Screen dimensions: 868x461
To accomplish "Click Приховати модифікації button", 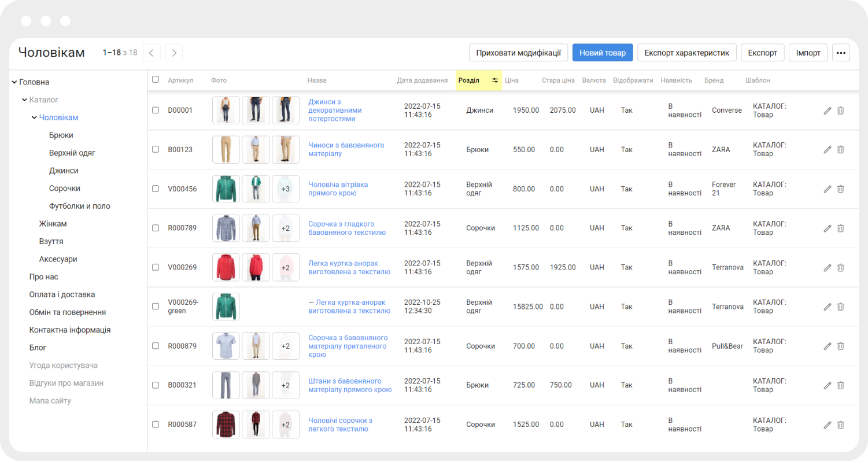I will click(x=518, y=53).
